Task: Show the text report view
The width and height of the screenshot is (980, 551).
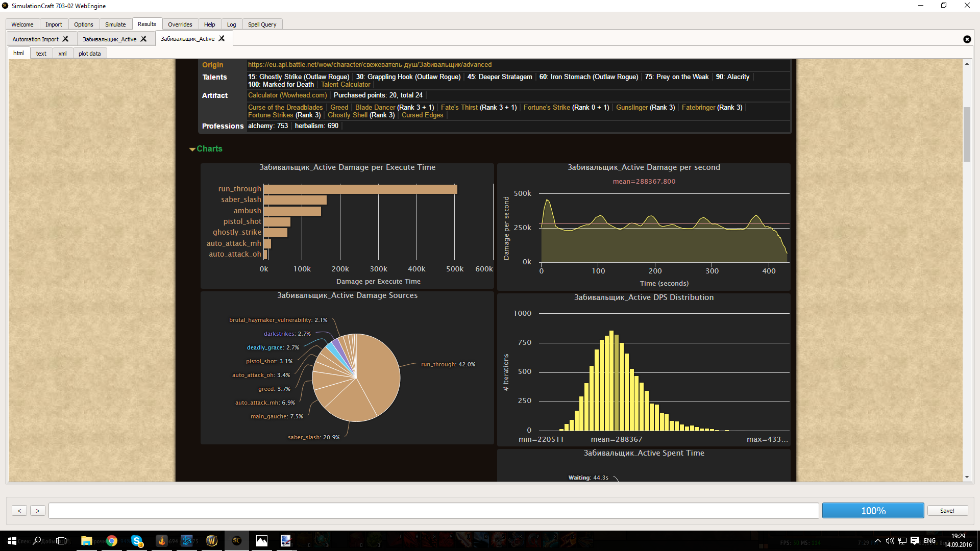Action: (x=41, y=54)
